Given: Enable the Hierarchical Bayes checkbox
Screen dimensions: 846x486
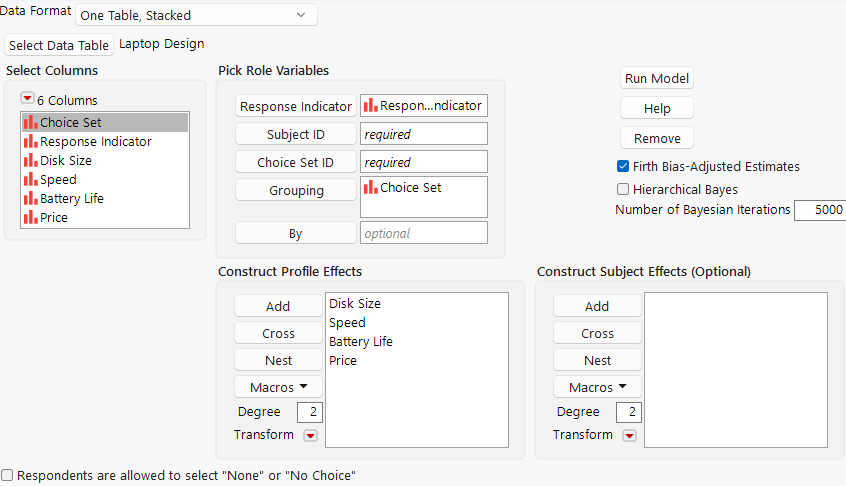Looking at the screenshot, I should pos(623,189).
